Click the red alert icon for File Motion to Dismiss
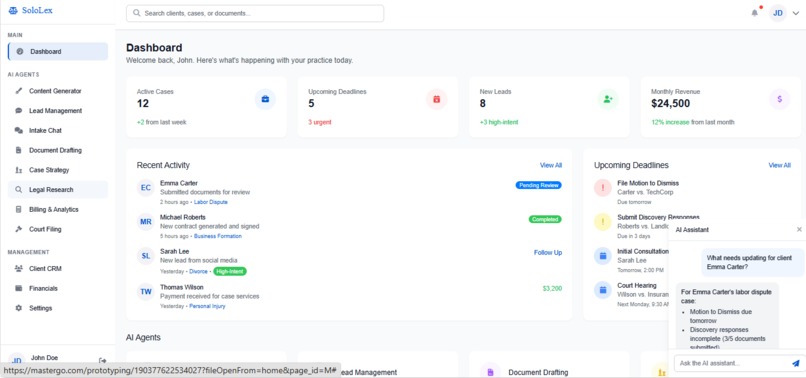The width and height of the screenshot is (806, 378). click(602, 188)
